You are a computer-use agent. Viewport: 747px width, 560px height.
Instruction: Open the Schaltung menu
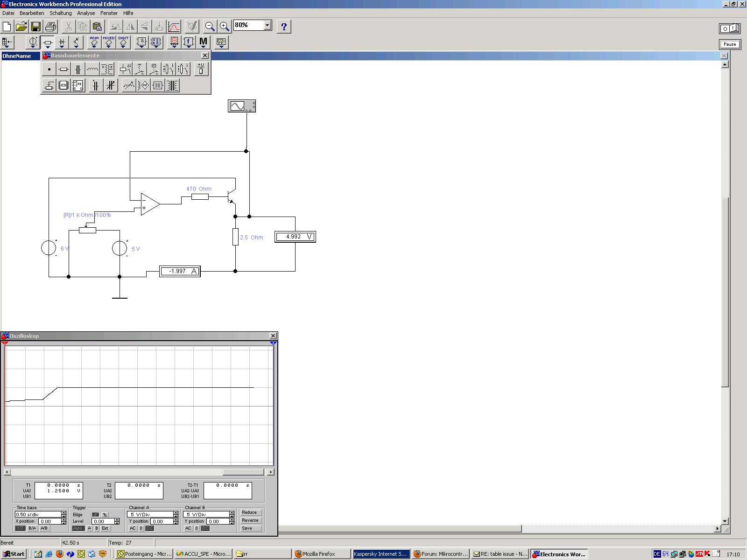point(61,13)
